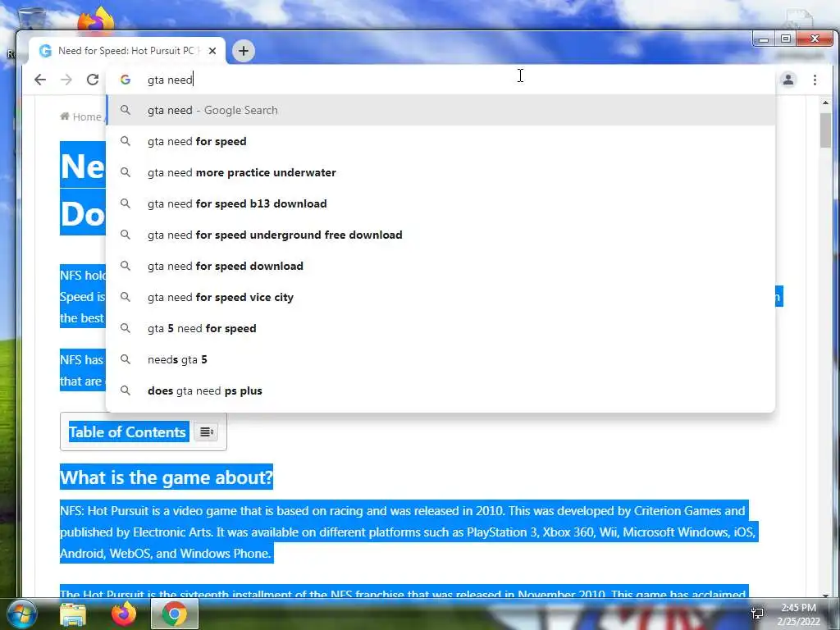Screen dimensions: 840x630
Task: Maximize the Chrome window
Action: [785, 39]
